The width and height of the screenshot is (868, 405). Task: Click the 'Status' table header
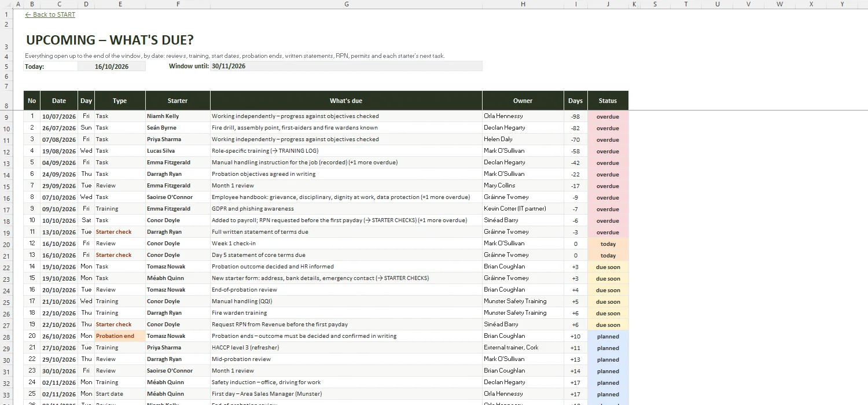tap(608, 101)
